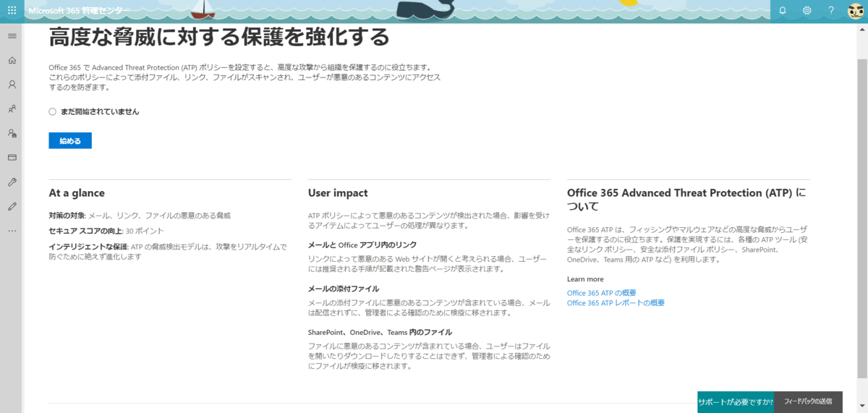This screenshot has height=413, width=868.
Task: Select the まだ開始されていません radio button
Action: click(x=52, y=111)
